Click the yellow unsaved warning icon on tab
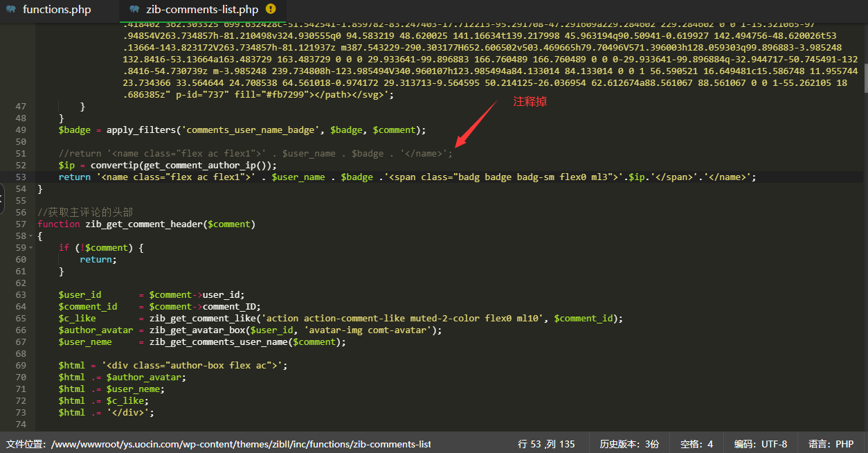The height and width of the screenshot is (453, 868). 271,9
